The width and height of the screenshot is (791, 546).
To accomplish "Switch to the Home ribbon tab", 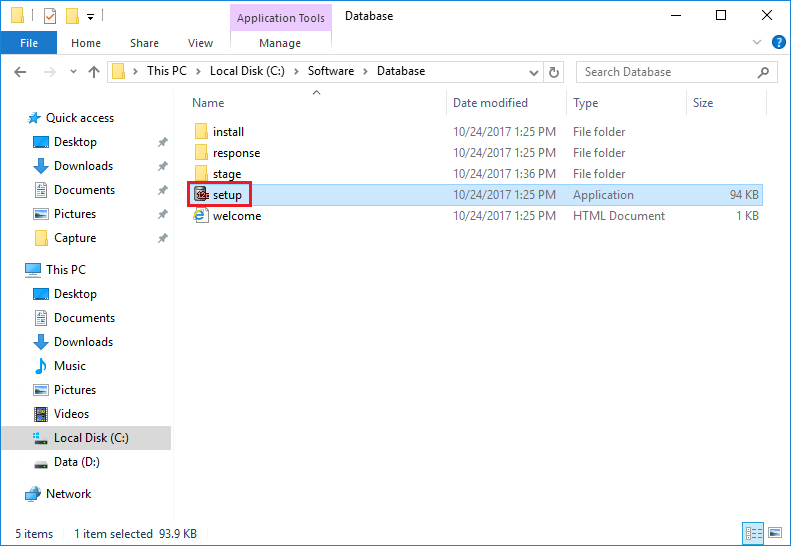I will point(86,43).
